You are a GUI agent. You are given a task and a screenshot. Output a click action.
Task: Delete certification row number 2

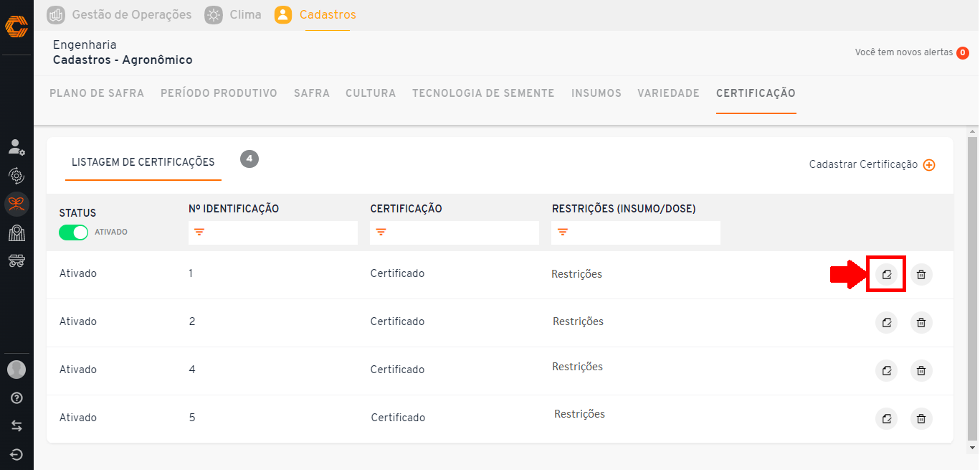921,322
